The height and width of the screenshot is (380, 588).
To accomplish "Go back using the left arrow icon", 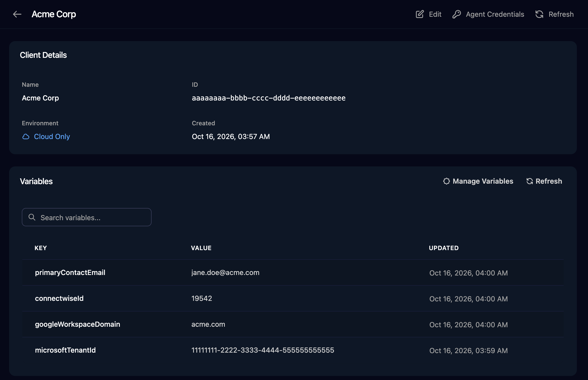I will (x=17, y=14).
